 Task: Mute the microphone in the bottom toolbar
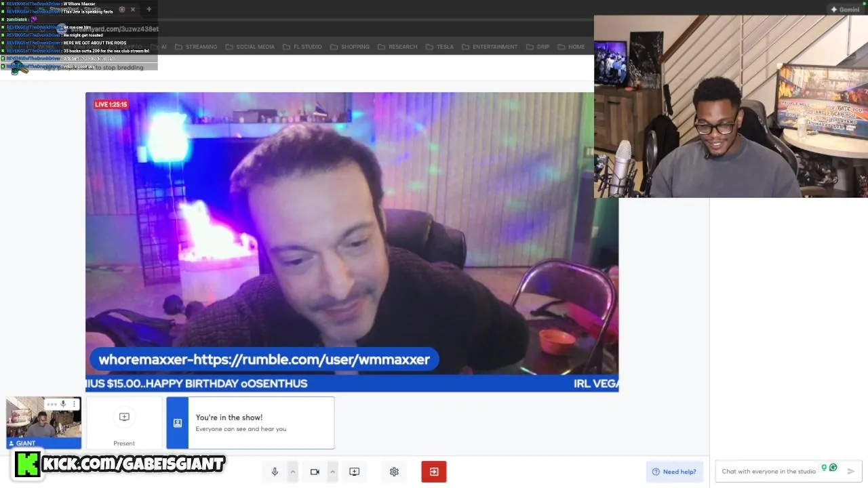pyautogui.click(x=275, y=472)
